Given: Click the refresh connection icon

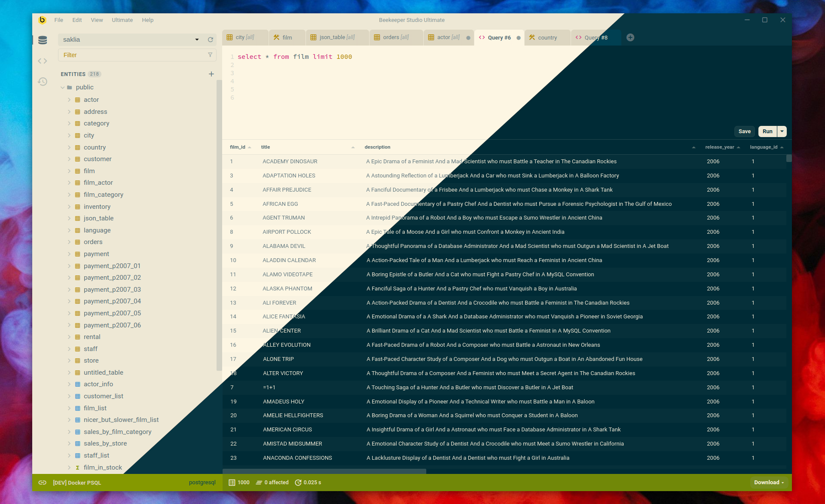Looking at the screenshot, I should point(211,40).
